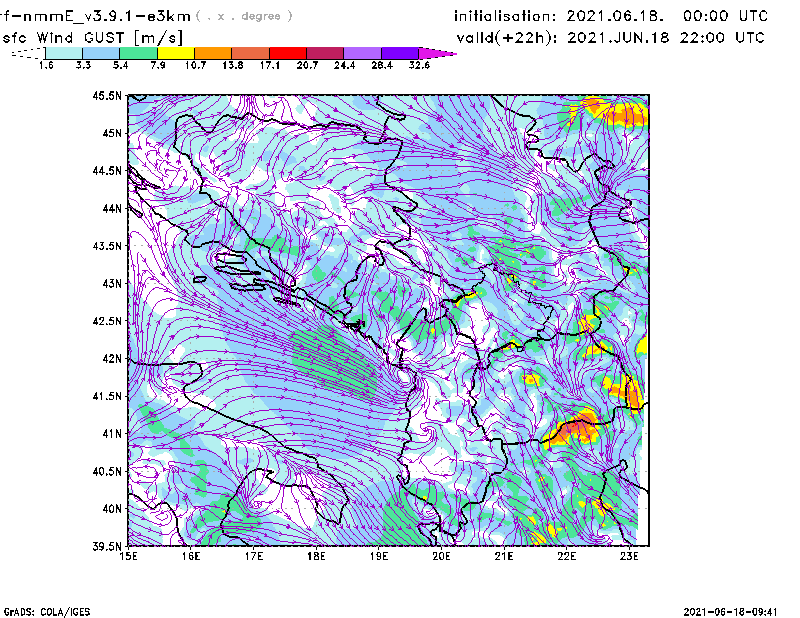Screen dimensions: 800x618
Task: Click the latitude label "42N"
Action: click(x=112, y=359)
